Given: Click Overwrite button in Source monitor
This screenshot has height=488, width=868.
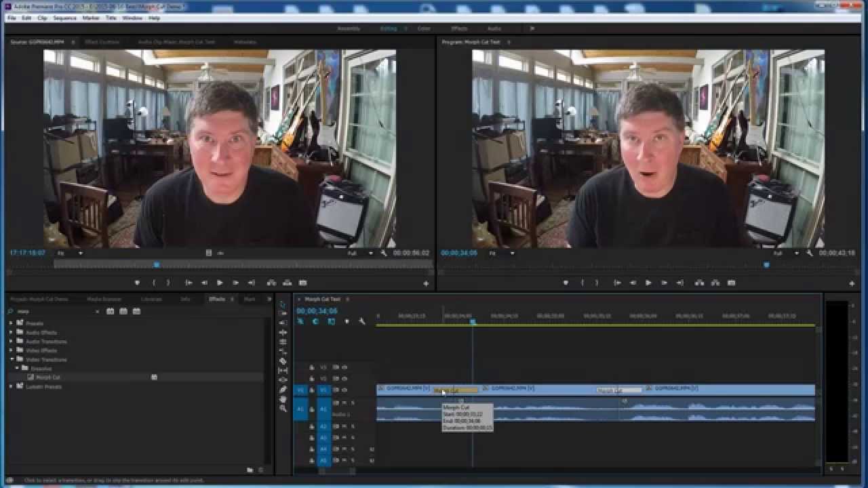Looking at the screenshot, I should pos(287,283).
